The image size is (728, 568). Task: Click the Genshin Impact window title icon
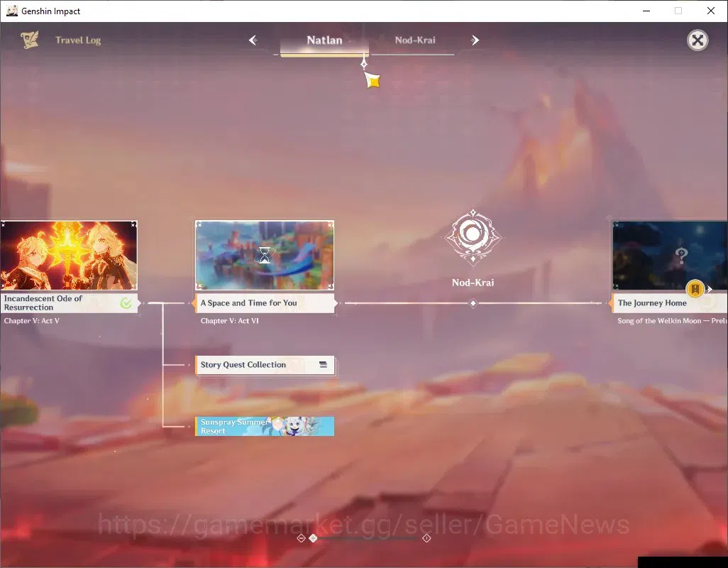point(11,11)
